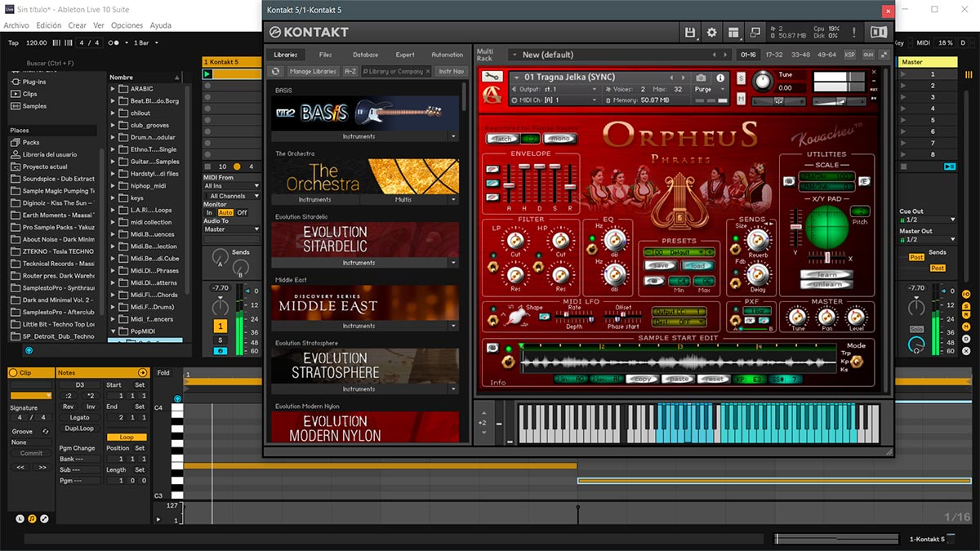Click the instrument snapshot camera icon
Viewport: 980px width, 551px height.
[x=701, y=78]
